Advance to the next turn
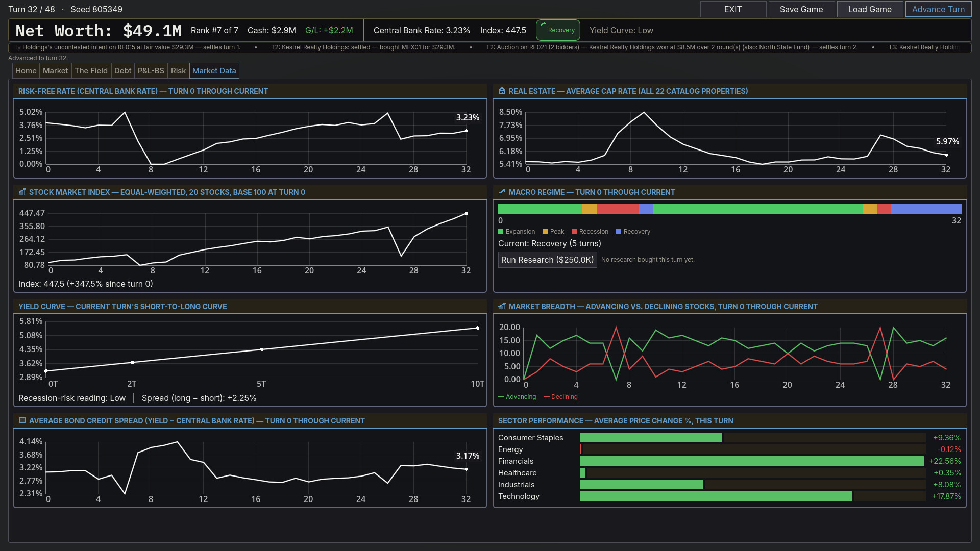 [x=938, y=9]
